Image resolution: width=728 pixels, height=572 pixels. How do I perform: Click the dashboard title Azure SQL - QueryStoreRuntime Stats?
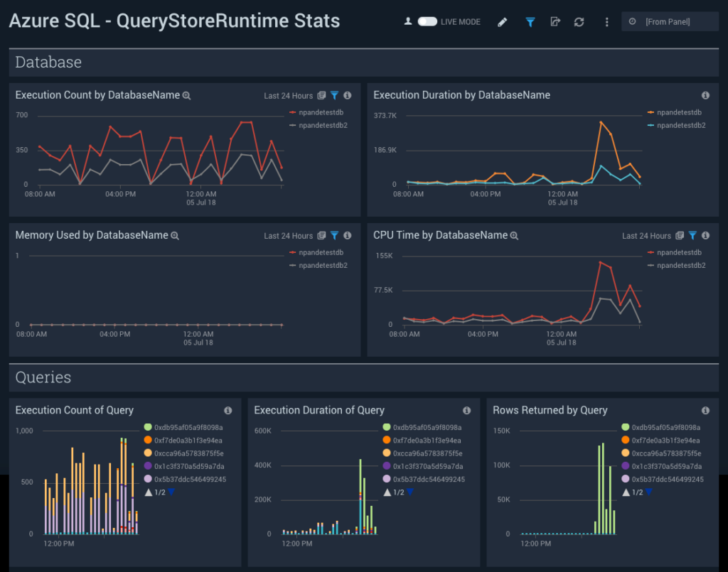pos(175,21)
